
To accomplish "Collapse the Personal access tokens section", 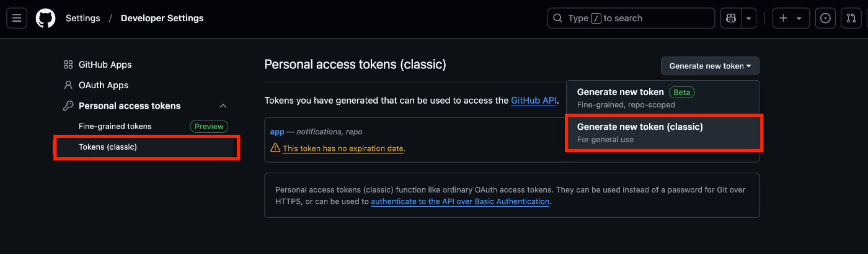I will tap(223, 106).
